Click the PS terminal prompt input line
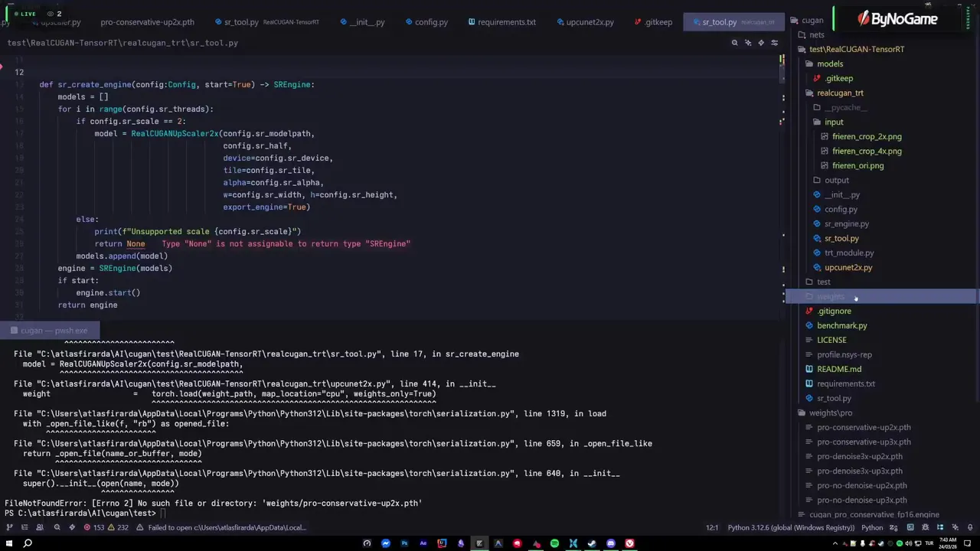The image size is (980, 551). point(84,514)
